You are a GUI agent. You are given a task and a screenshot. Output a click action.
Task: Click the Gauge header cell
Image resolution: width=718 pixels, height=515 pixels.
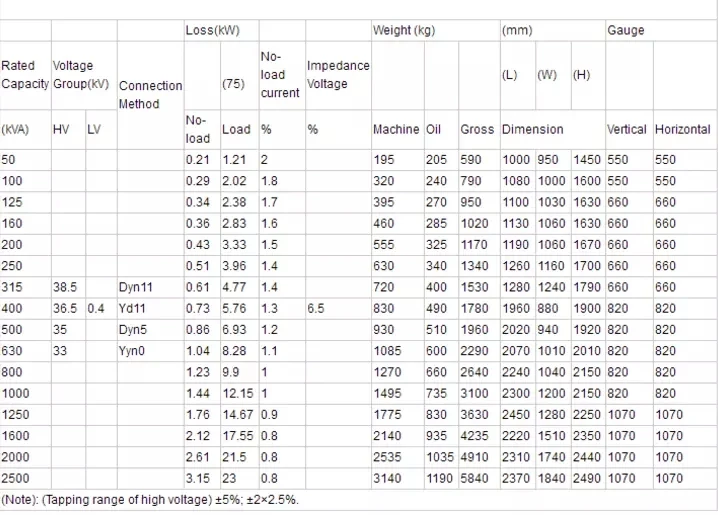pyautogui.click(x=626, y=31)
